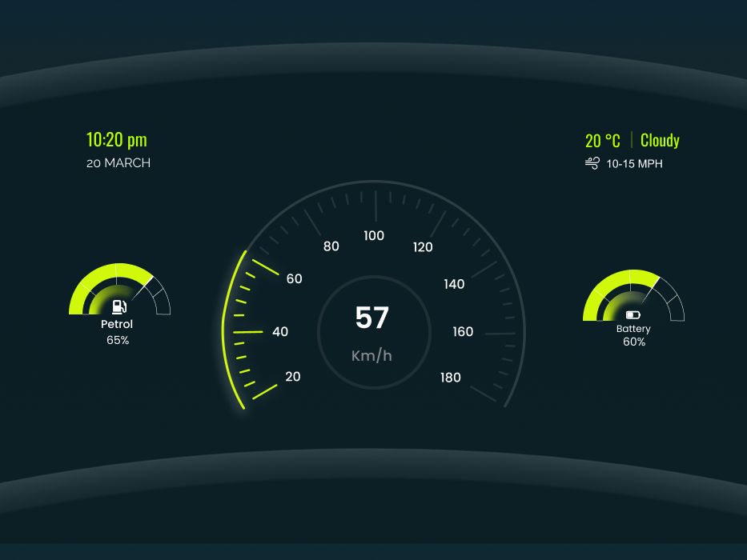Select the 10:20 pm clock display
This screenshot has width=747, height=560.
(116, 139)
